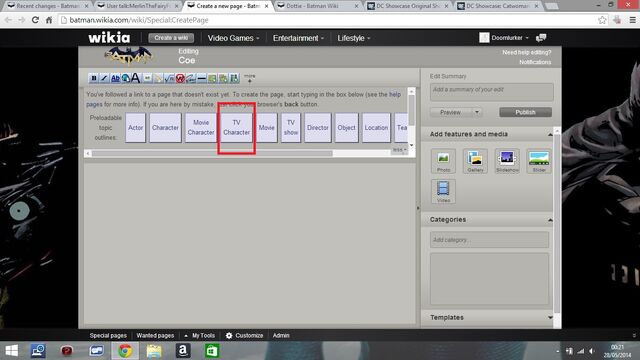Image resolution: width=640 pixels, height=360 pixels.
Task: Click the red no-wiki formatting icon
Action: [x=180, y=78]
